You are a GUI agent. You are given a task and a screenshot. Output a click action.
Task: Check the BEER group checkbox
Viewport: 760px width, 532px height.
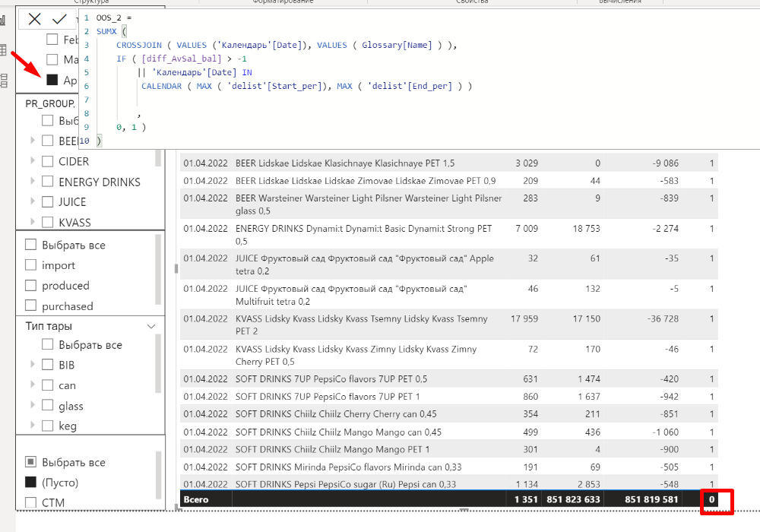(47, 141)
